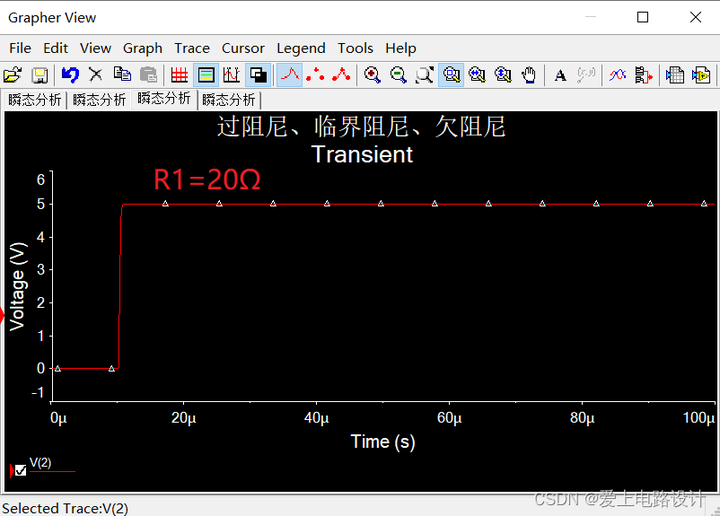Click the Paste toolbar icon
720x516 pixels.
(148, 75)
